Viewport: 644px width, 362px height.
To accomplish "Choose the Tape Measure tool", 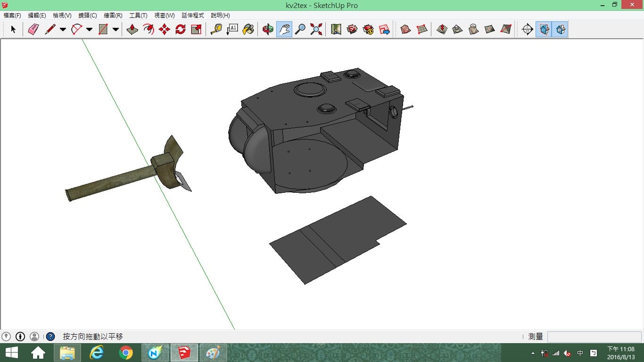I will click(x=216, y=29).
